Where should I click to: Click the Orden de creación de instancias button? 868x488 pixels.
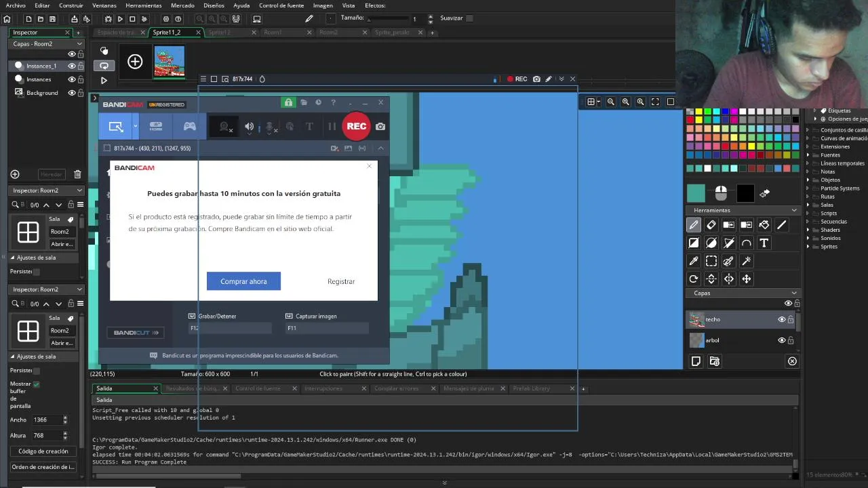point(43,467)
